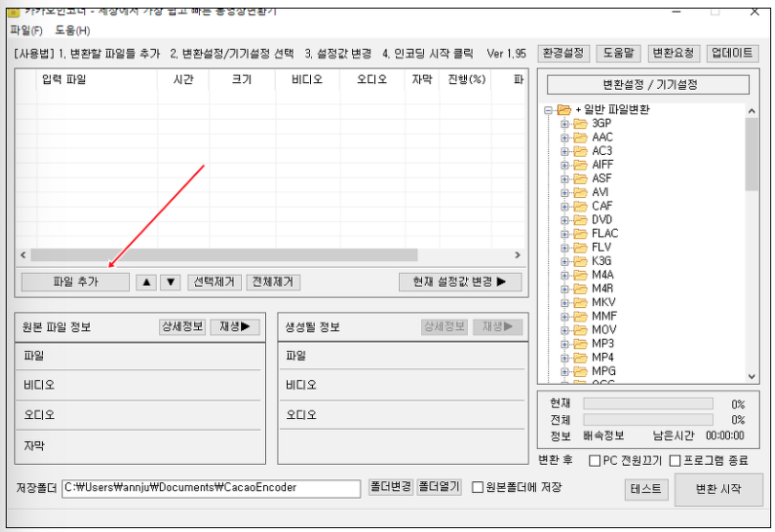Screen dimensions: 775x532
Task: Collapse the 일반 파일변환 tree root
Action: [548, 110]
